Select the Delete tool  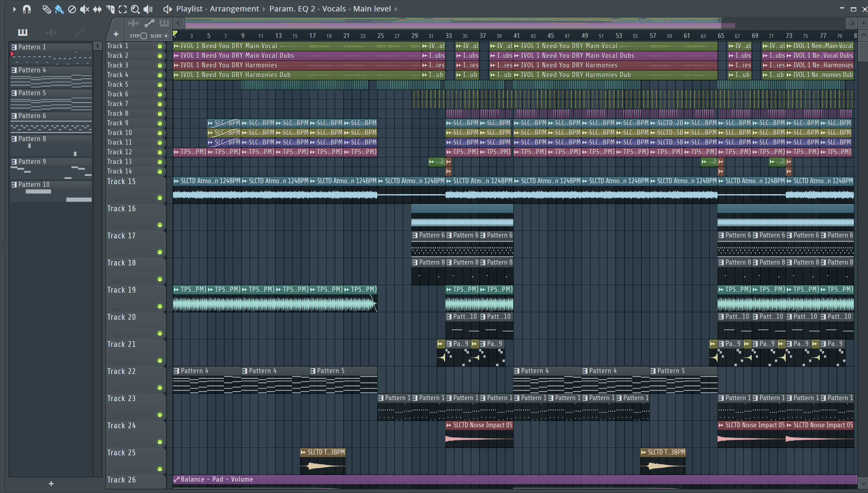[72, 9]
